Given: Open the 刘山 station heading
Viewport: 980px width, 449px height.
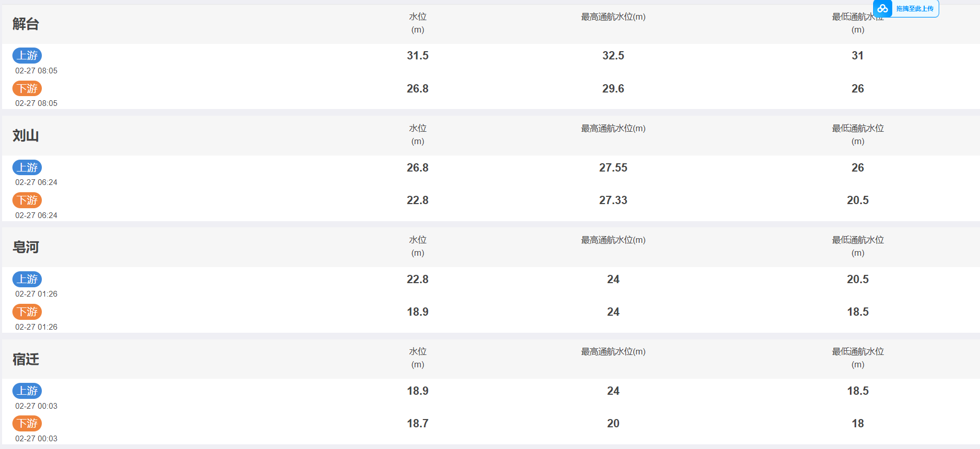Looking at the screenshot, I should coord(26,135).
